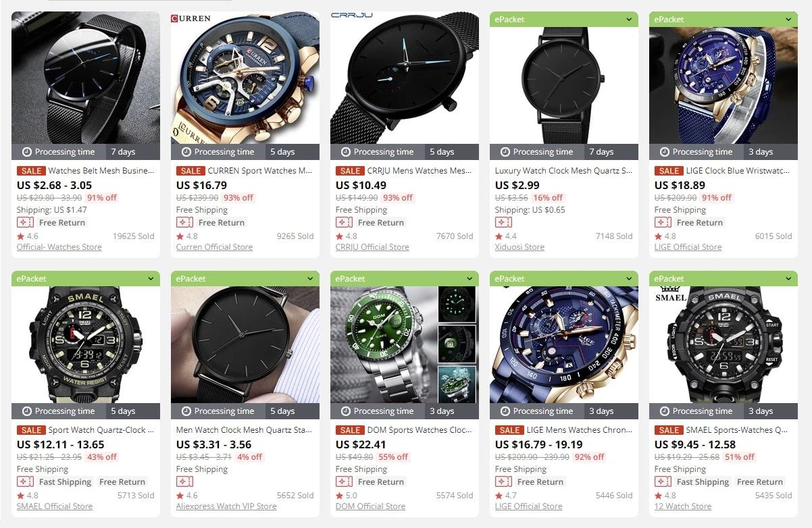Click the star rating icon beside 5.0
The image size is (812, 528).
pyautogui.click(x=339, y=496)
